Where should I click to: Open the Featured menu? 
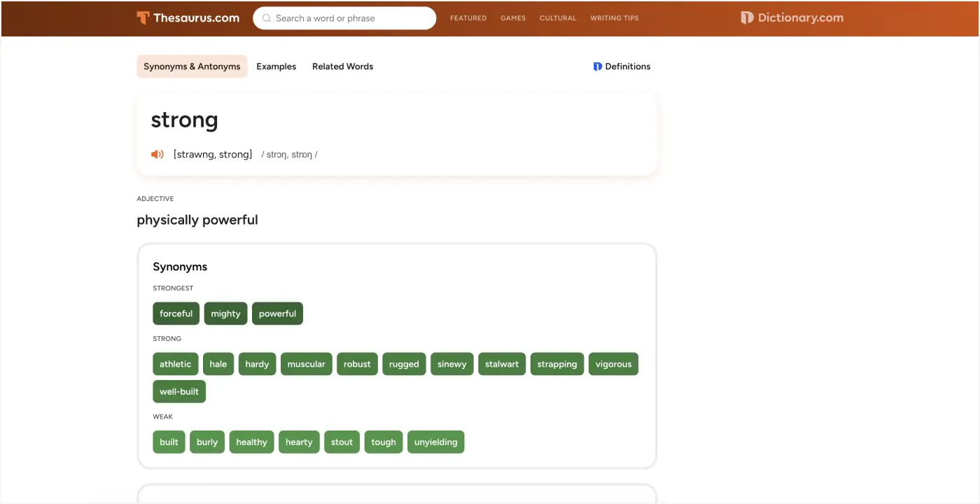[x=468, y=18]
